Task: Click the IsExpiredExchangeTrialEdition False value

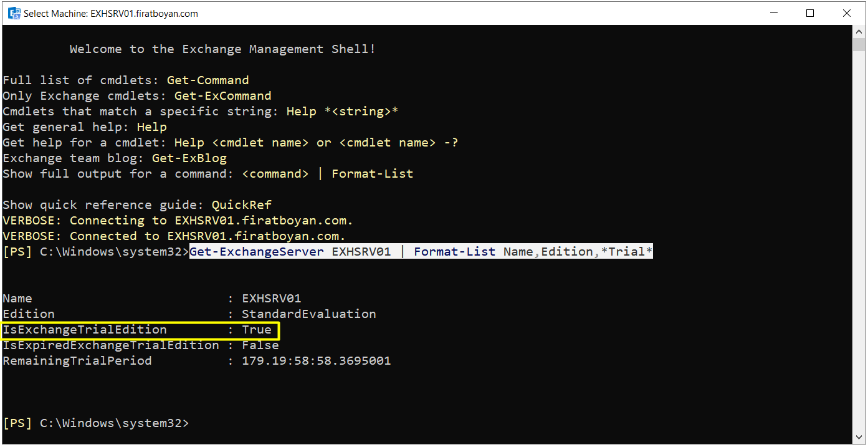Action: 260,345
